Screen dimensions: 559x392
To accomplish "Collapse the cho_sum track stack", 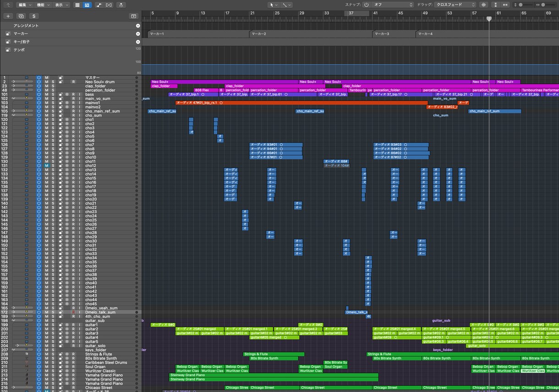I will click(14, 115).
